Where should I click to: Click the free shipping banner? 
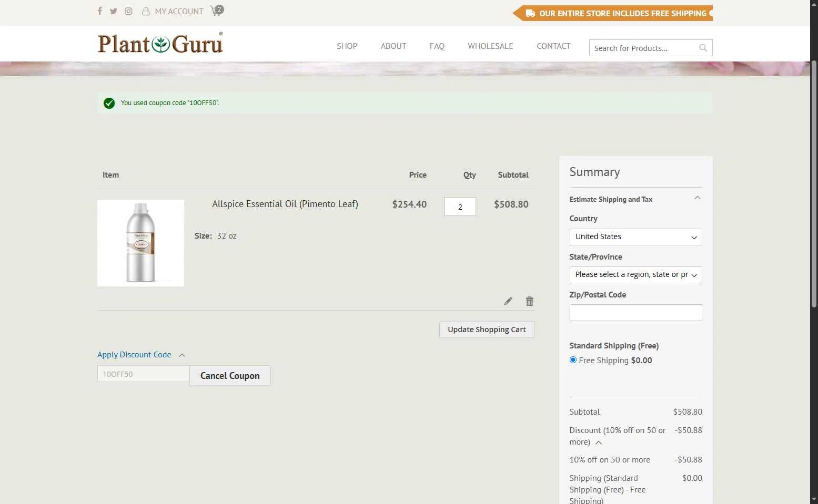click(x=613, y=13)
